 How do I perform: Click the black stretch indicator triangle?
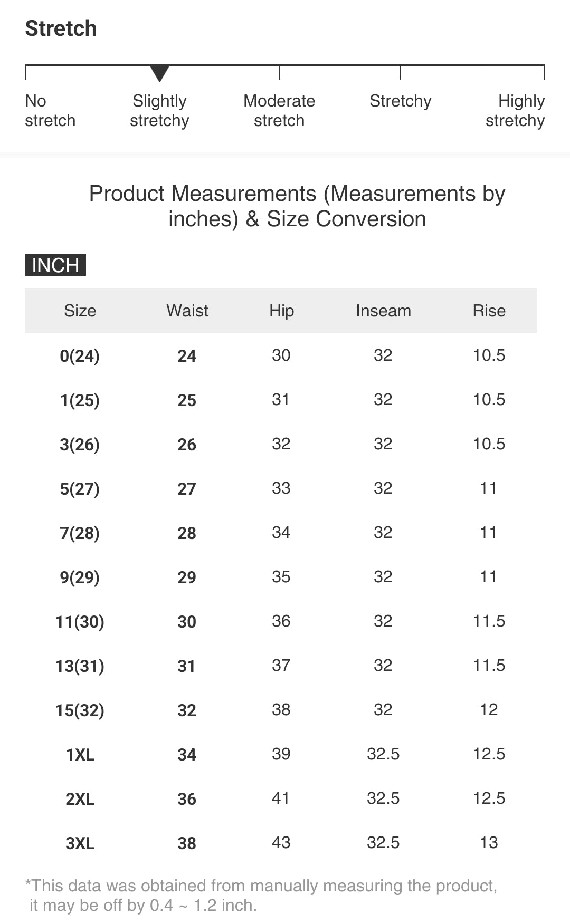coord(159,73)
